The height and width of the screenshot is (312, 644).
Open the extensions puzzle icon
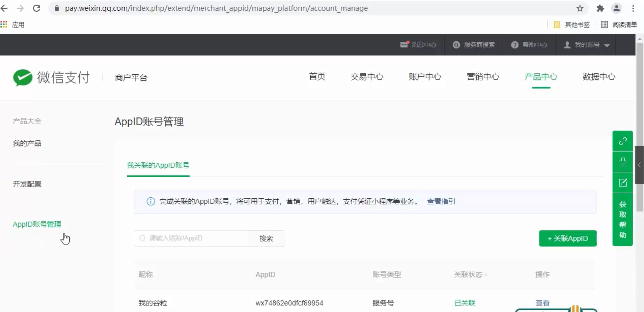tap(600, 8)
